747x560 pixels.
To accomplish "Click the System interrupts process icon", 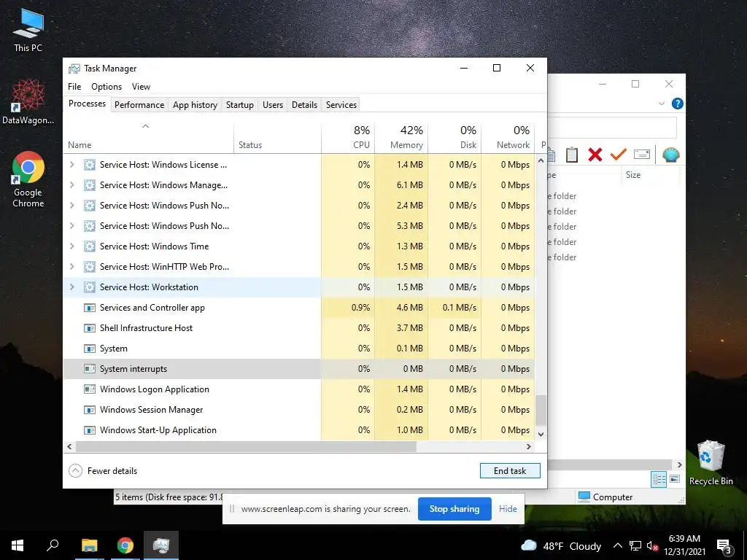I will [x=89, y=368].
